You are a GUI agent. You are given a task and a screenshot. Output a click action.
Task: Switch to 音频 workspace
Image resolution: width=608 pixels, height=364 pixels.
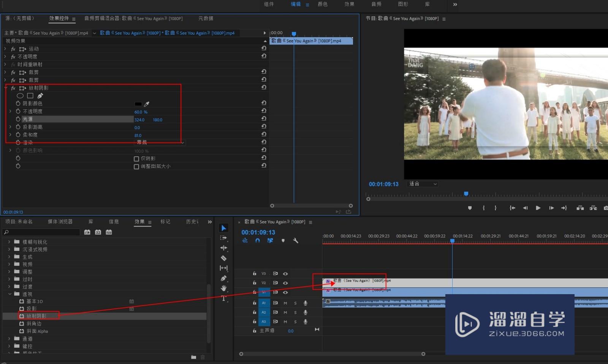click(376, 4)
